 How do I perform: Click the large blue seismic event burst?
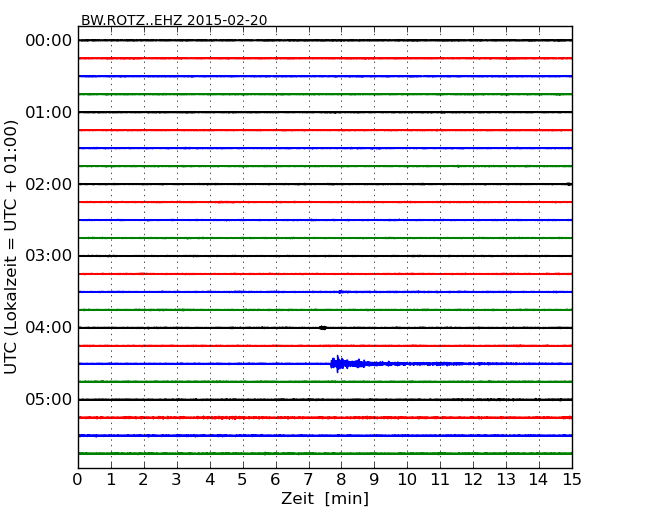click(347, 364)
